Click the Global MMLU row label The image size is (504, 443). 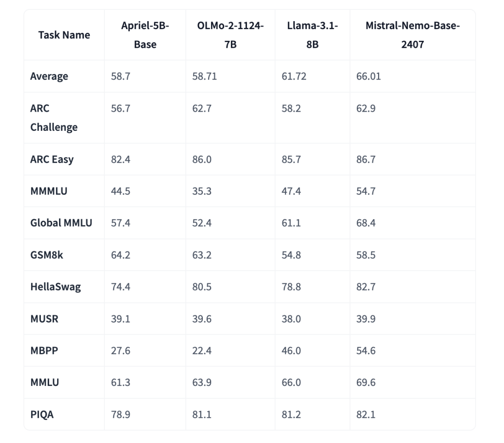(61, 223)
